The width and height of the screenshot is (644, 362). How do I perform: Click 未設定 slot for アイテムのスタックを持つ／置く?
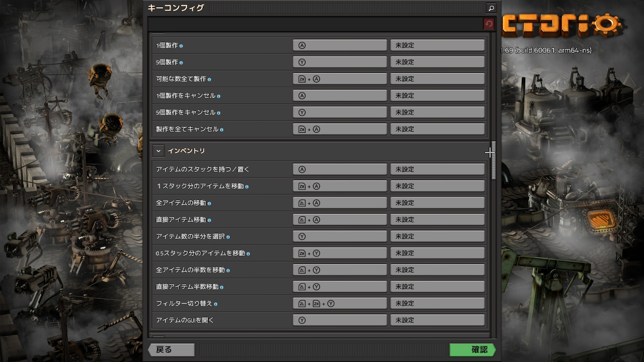click(437, 169)
